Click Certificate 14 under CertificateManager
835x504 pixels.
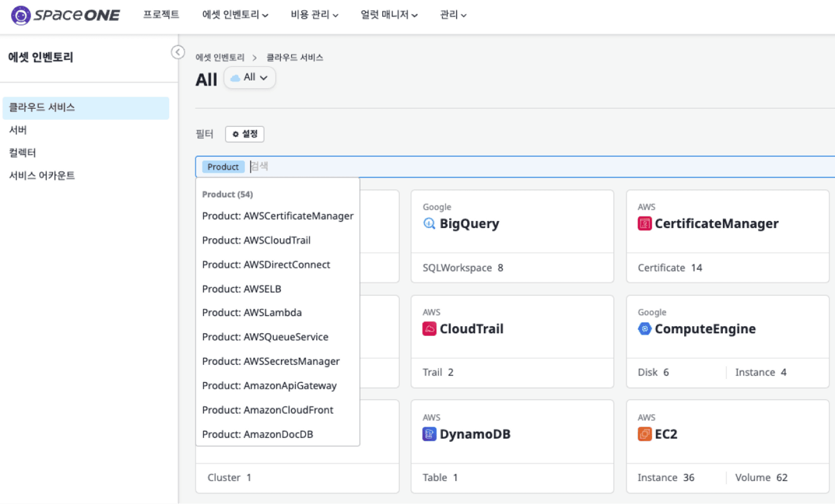pos(670,268)
